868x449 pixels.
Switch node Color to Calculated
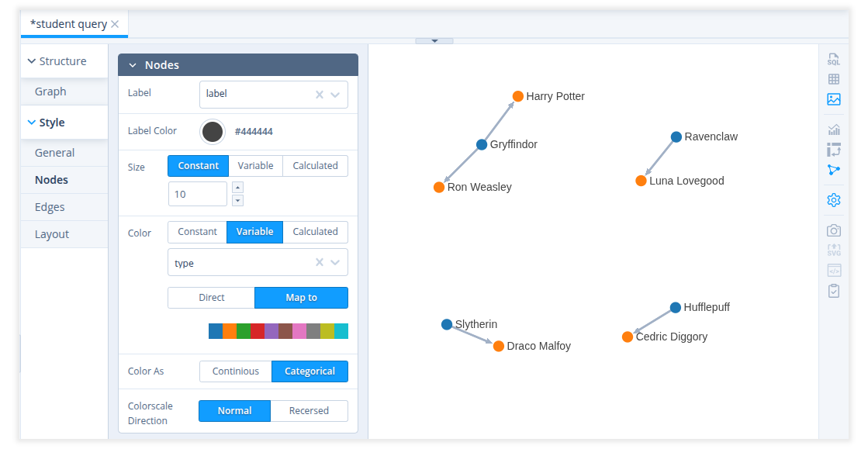click(315, 232)
